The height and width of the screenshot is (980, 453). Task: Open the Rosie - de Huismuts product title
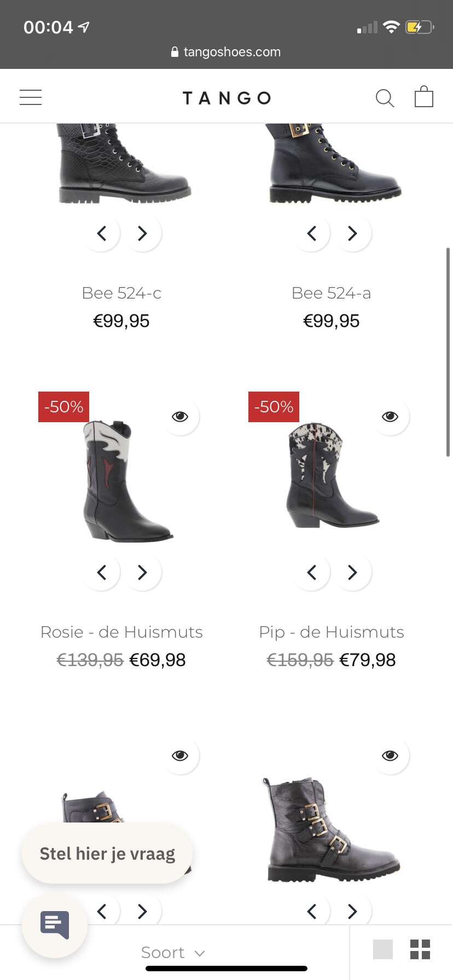coord(121,632)
